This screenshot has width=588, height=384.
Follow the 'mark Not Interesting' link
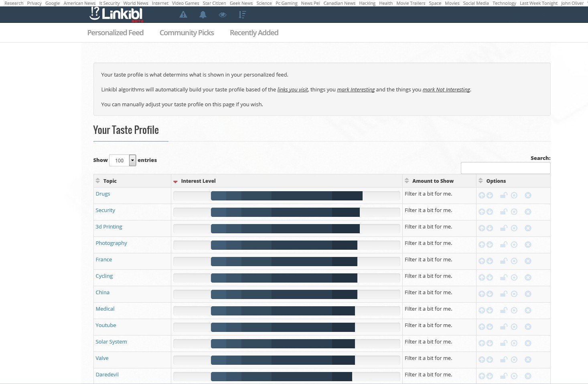446,89
